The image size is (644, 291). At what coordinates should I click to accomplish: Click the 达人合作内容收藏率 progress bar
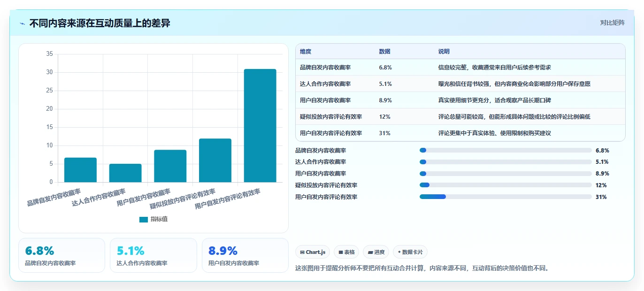506,162
